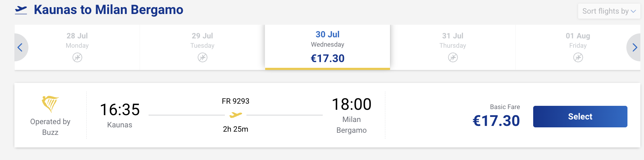The height and width of the screenshot is (160, 644).
Task: Click the Buzz harp logo icon
Action: coord(50,104)
